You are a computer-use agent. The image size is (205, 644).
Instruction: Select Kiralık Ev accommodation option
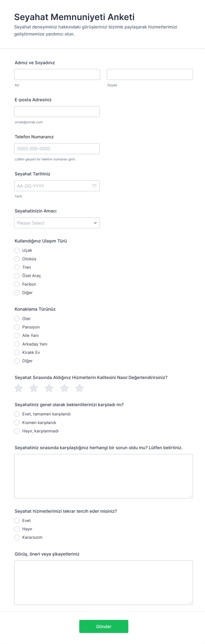(17, 353)
